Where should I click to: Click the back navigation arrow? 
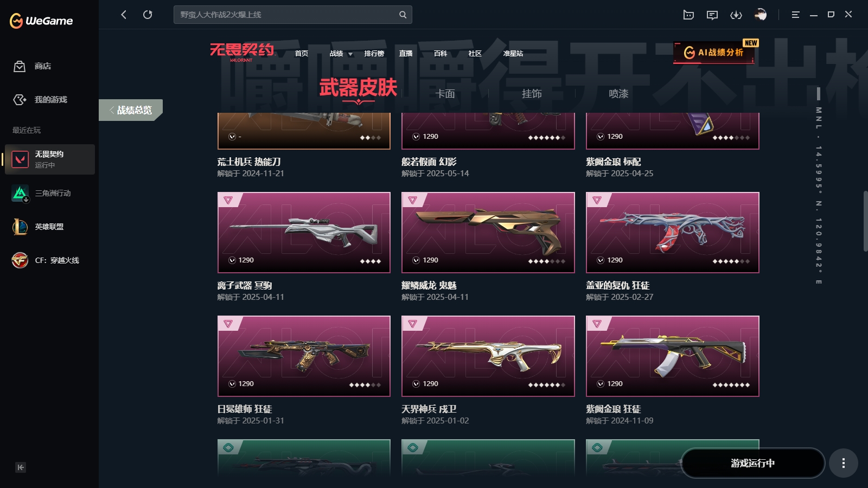tap(124, 15)
